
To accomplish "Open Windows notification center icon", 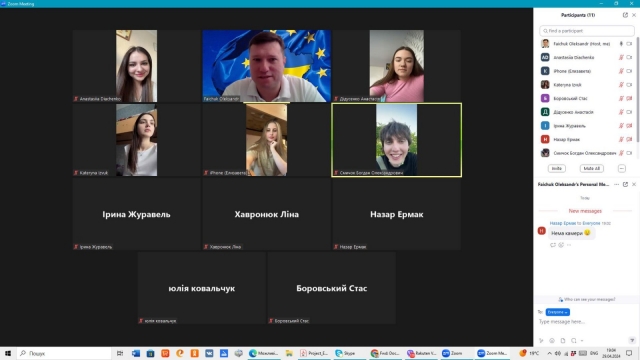I will 629,353.
